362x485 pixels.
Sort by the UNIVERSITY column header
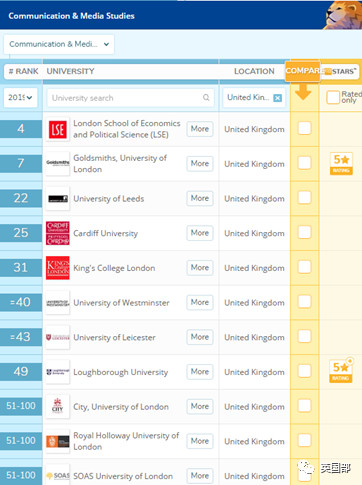[x=70, y=71]
